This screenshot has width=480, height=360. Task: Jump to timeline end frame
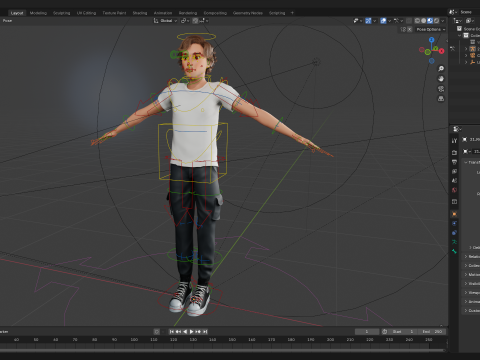pos(205,332)
